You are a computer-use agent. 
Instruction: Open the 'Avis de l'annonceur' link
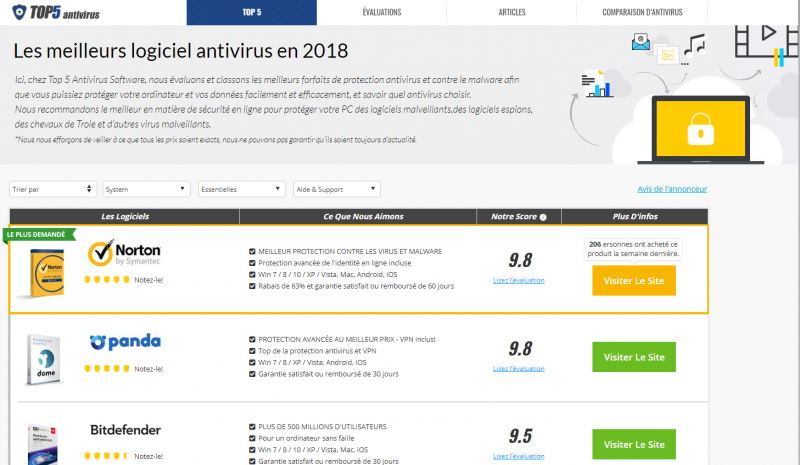(x=672, y=189)
